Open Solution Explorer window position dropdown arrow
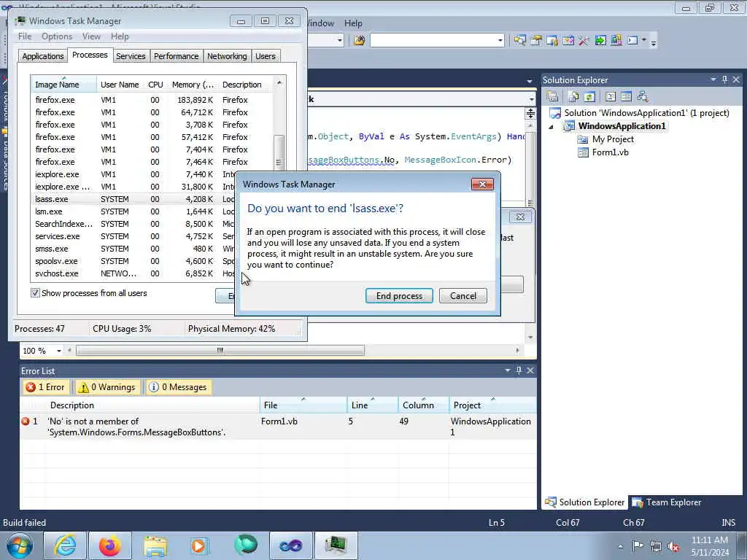This screenshot has width=747, height=560. click(713, 80)
